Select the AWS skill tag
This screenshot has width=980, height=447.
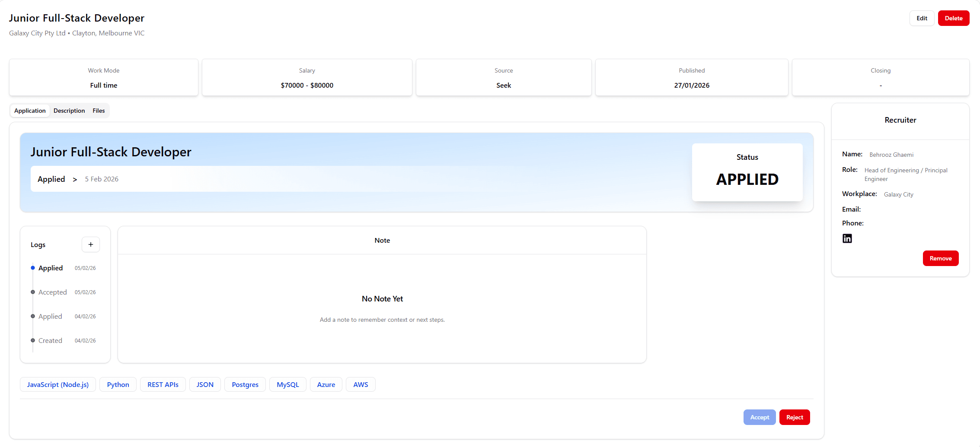click(360, 384)
